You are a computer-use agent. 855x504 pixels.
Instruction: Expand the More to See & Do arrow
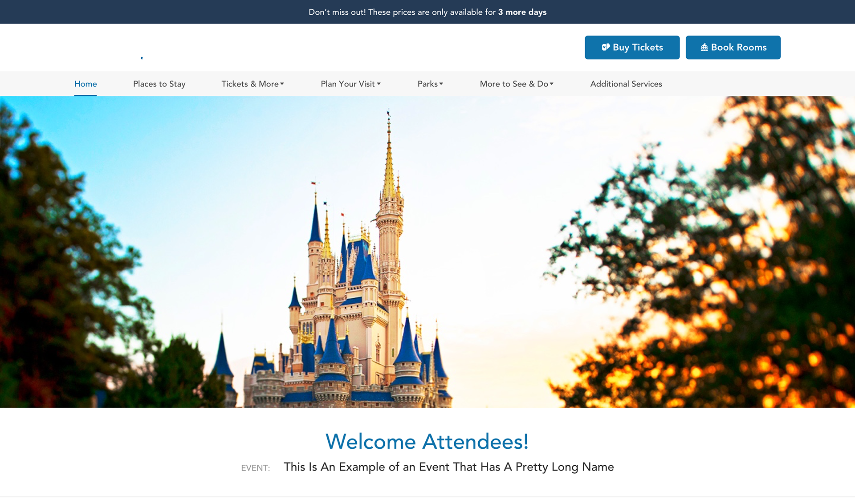(x=552, y=84)
